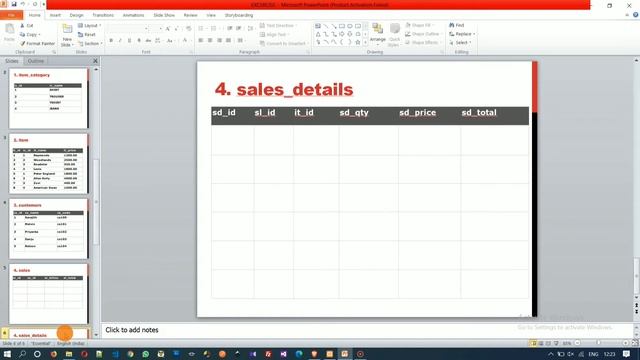Toggle underline formatting
The width and height of the screenshot is (640, 360).
pos(129,40)
